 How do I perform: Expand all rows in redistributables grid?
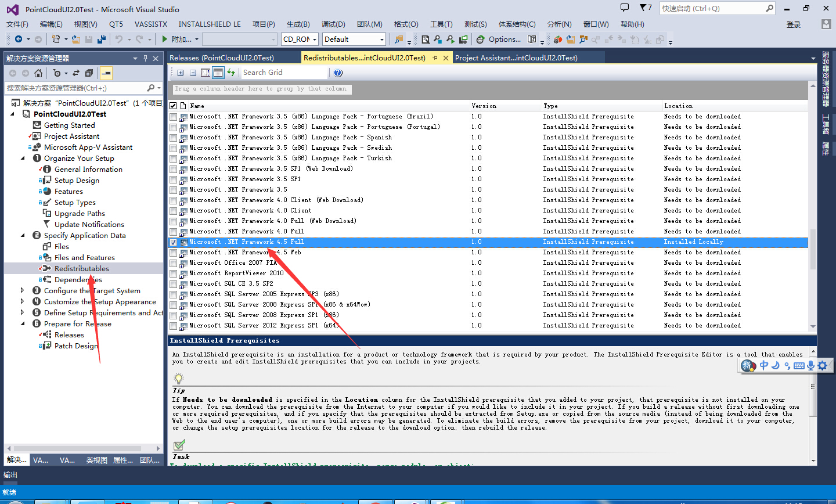181,73
